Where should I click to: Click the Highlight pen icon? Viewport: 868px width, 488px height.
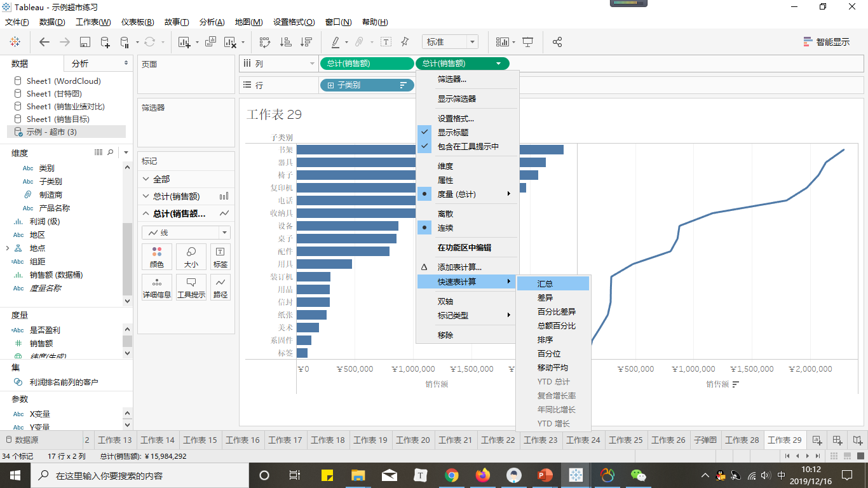pos(336,42)
